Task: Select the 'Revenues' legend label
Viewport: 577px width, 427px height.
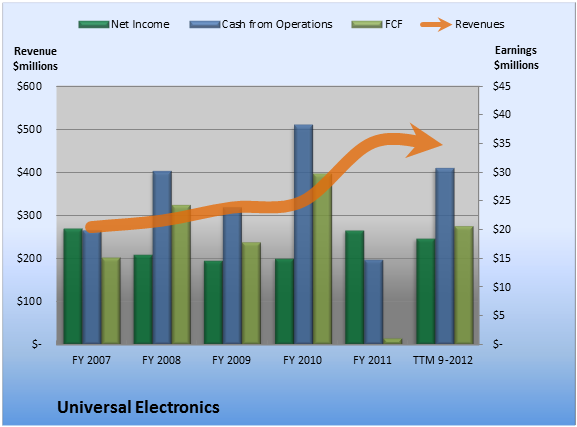Action: click(479, 24)
